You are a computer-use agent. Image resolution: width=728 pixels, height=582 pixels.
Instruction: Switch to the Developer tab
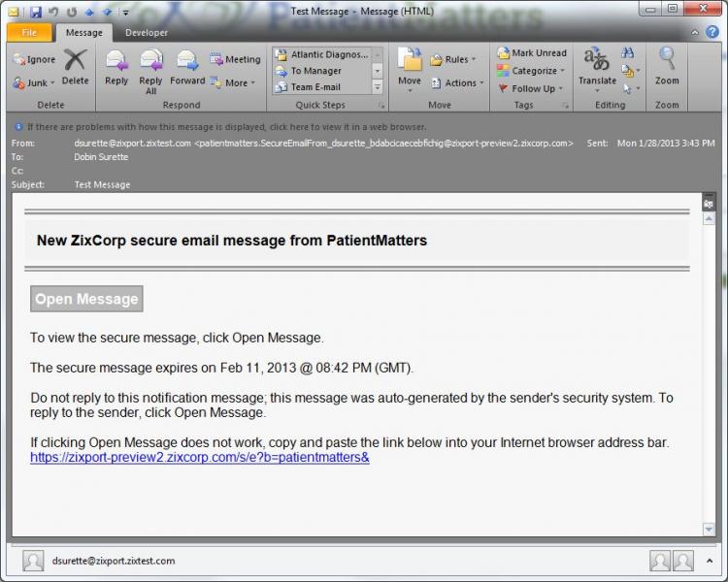[147, 32]
